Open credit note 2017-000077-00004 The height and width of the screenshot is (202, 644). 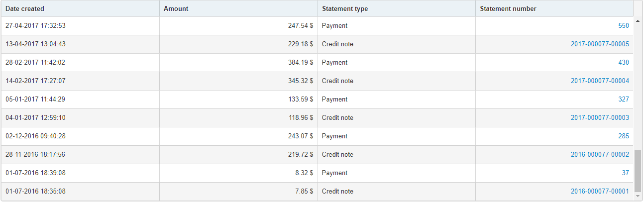click(x=600, y=81)
